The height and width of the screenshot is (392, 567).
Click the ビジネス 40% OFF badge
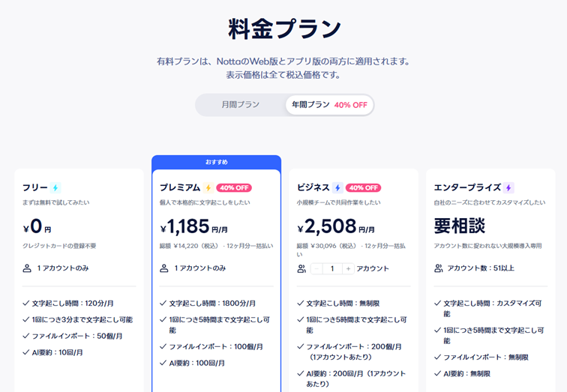pyautogui.click(x=364, y=188)
